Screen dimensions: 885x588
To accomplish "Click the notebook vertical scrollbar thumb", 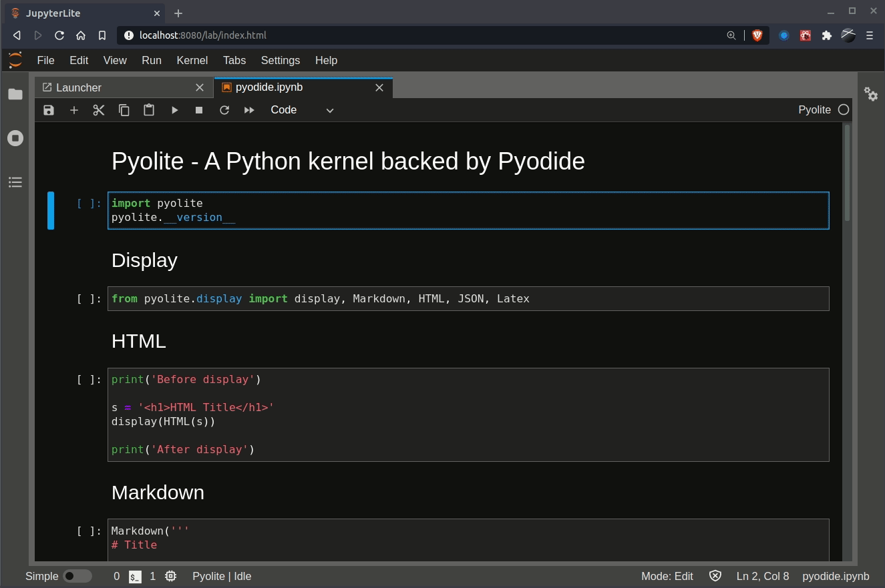I will (848, 173).
